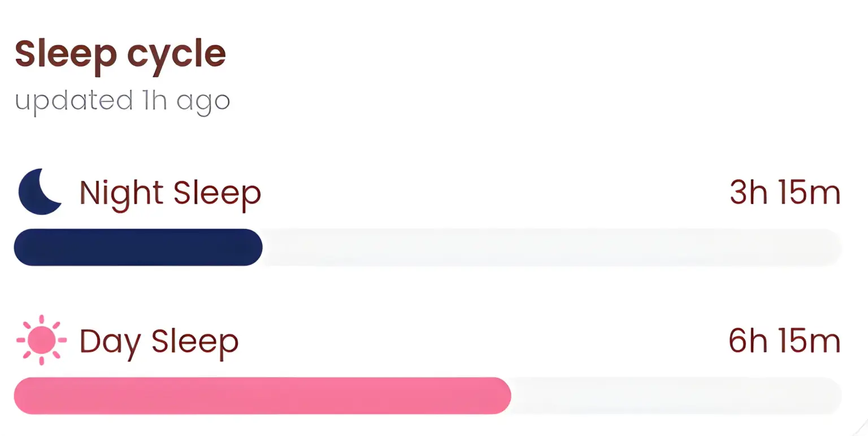Select the sun symbol next to Day Sleep
This screenshot has height=436, width=868.
(x=40, y=340)
